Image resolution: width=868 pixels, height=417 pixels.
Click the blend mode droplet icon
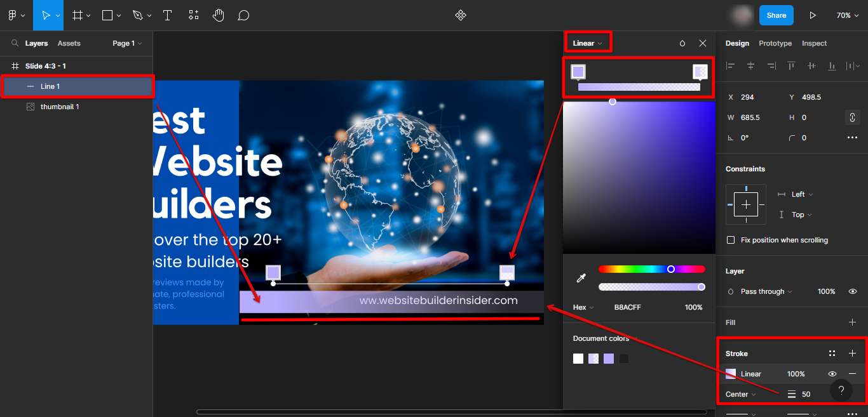point(682,43)
